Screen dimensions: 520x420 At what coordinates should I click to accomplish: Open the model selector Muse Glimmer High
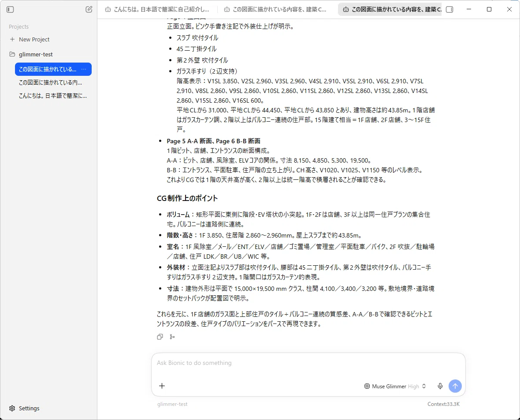coord(395,386)
